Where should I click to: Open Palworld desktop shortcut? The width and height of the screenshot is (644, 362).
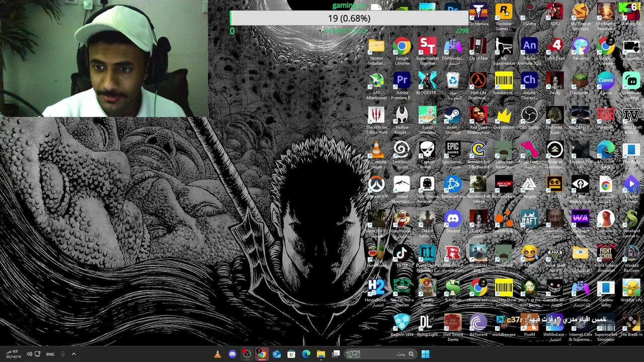click(580, 49)
